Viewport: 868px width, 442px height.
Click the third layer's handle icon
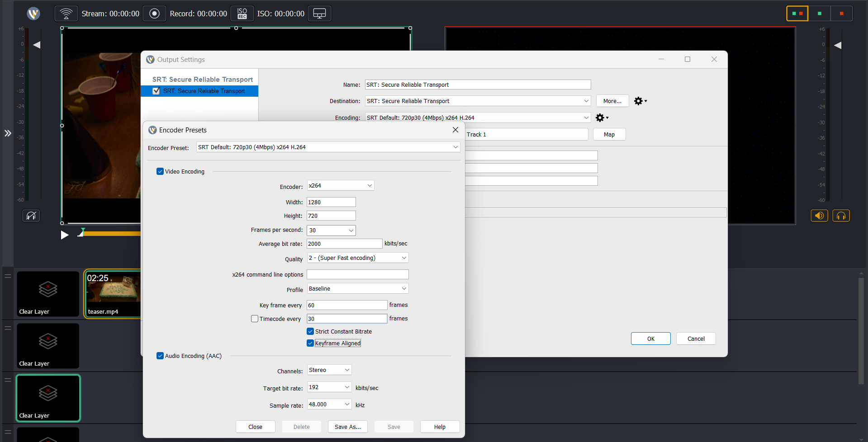[8, 380]
